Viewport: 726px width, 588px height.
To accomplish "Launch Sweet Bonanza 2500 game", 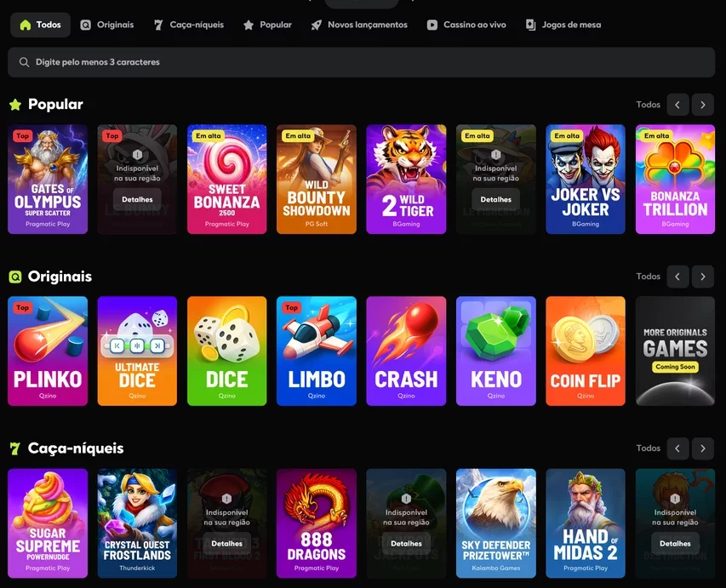I will 227,180.
